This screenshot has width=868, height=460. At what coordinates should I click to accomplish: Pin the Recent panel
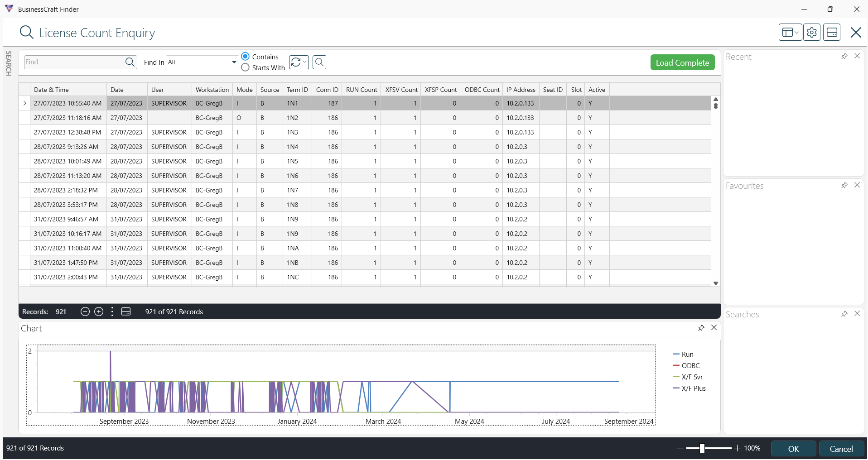pyautogui.click(x=844, y=56)
